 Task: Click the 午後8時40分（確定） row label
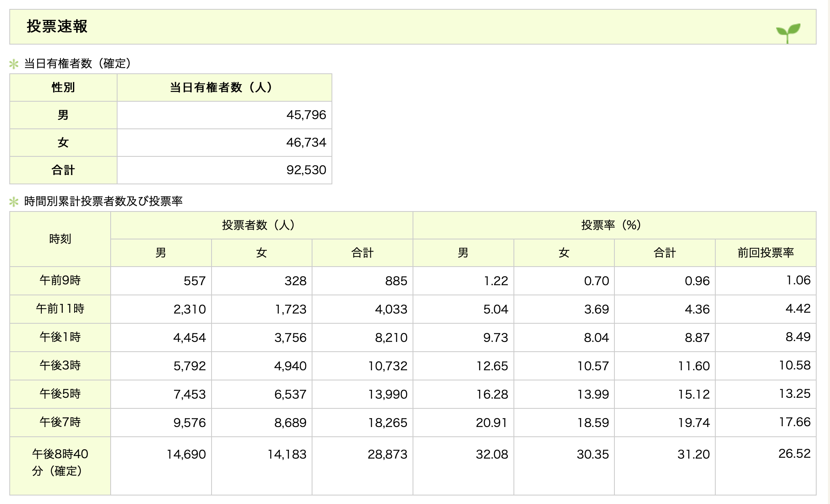point(60,462)
